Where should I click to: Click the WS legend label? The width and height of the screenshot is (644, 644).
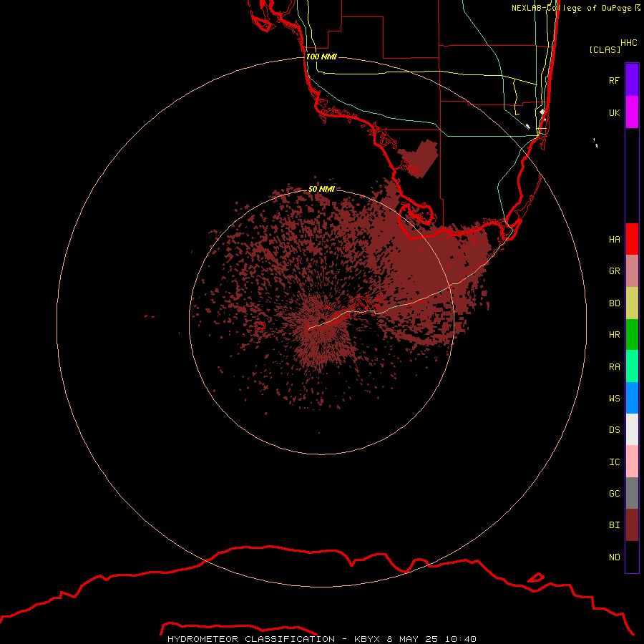614,398
